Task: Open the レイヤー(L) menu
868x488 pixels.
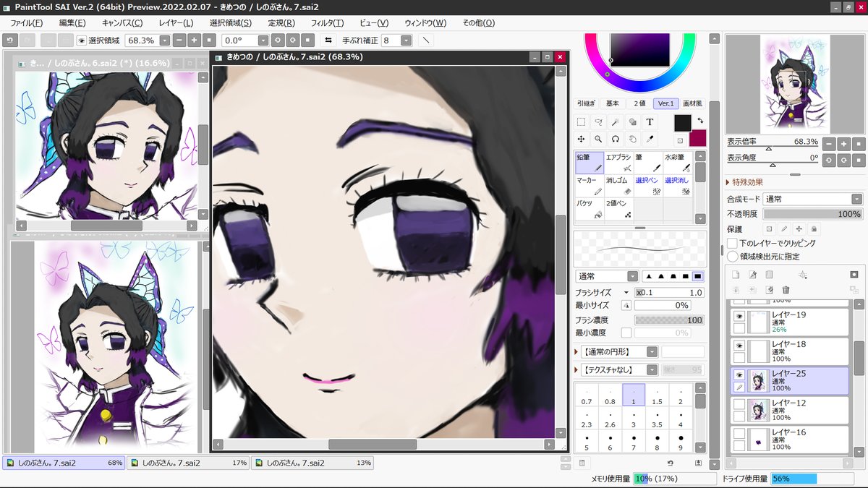Action: click(x=176, y=23)
